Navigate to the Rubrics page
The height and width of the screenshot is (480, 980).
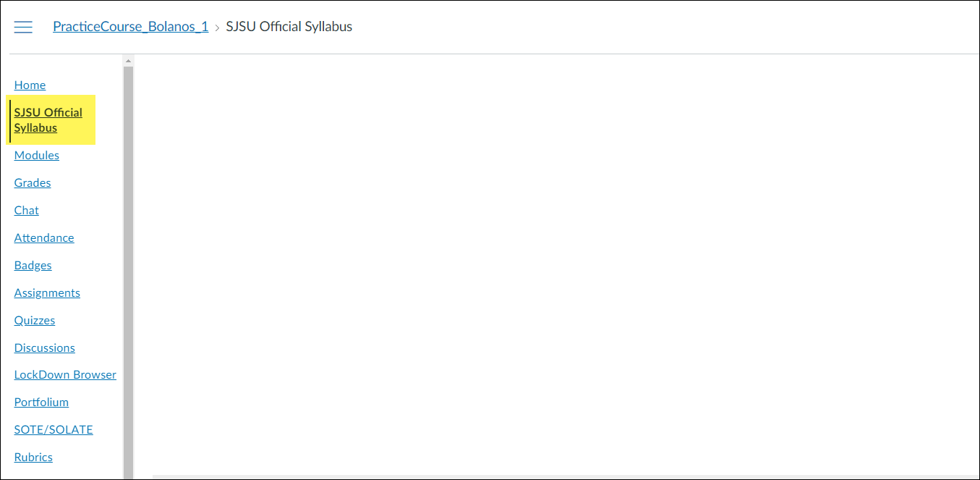[33, 457]
